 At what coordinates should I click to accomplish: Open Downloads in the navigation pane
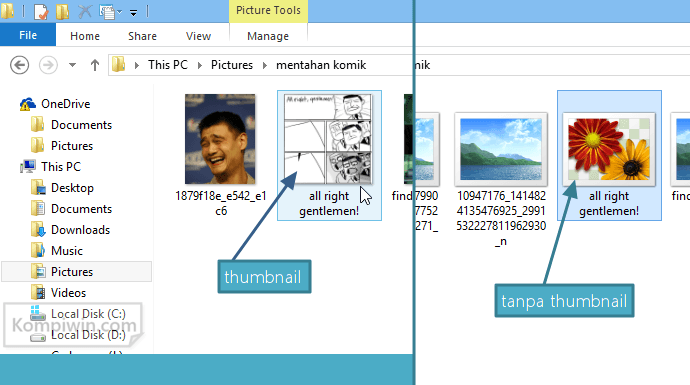tap(81, 230)
